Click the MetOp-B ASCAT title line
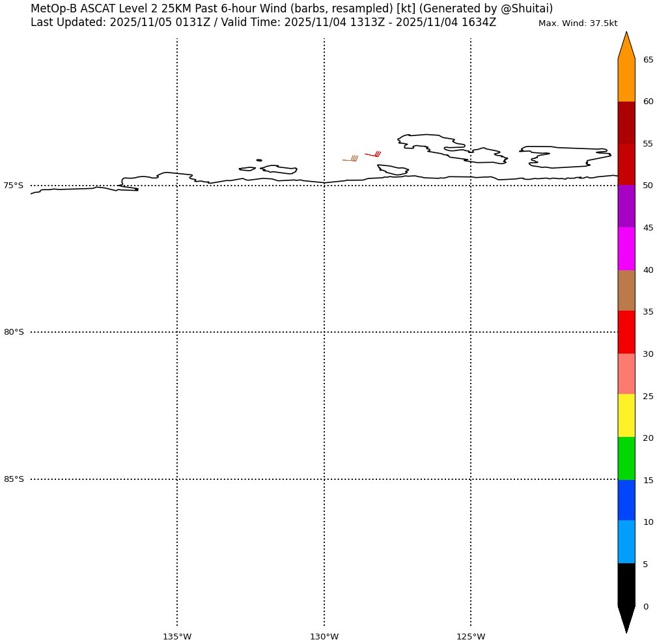Image resolution: width=657 pixels, height=644 pixels. (292, 9)
